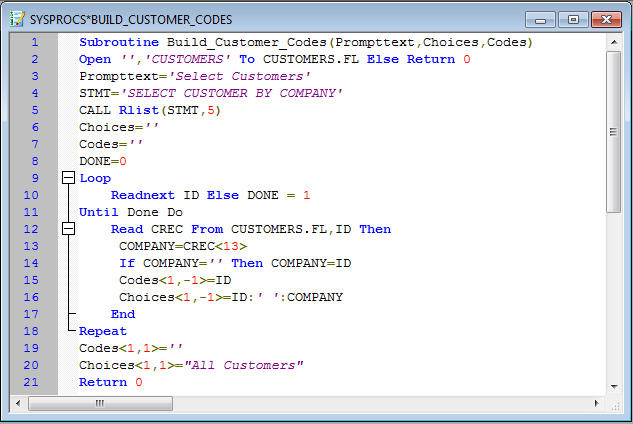
Task: Click line number 15 in the gutter
Action: click(x=31, y=280)
